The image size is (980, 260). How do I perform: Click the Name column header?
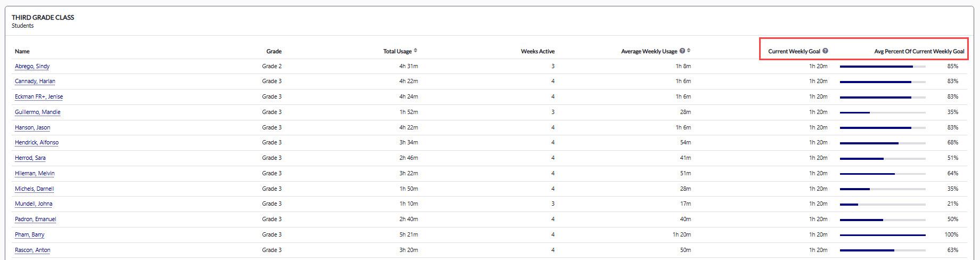point(22,51)
